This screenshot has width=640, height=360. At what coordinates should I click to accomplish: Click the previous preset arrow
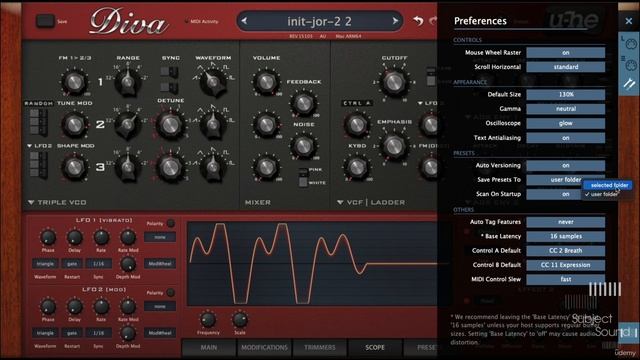[244, 21]
